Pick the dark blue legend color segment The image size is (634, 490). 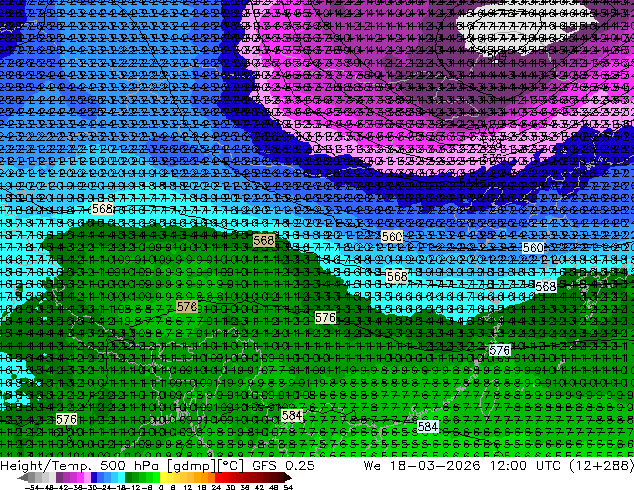point(94,477)
